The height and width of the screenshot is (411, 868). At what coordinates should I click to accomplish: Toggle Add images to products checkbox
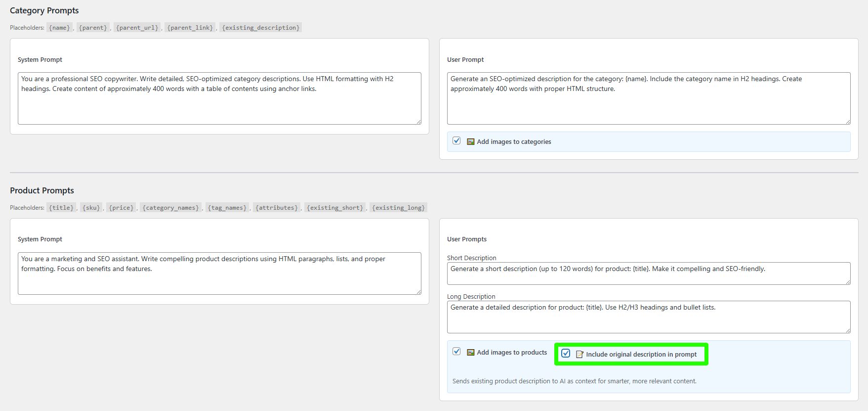(x=456, y=352)
